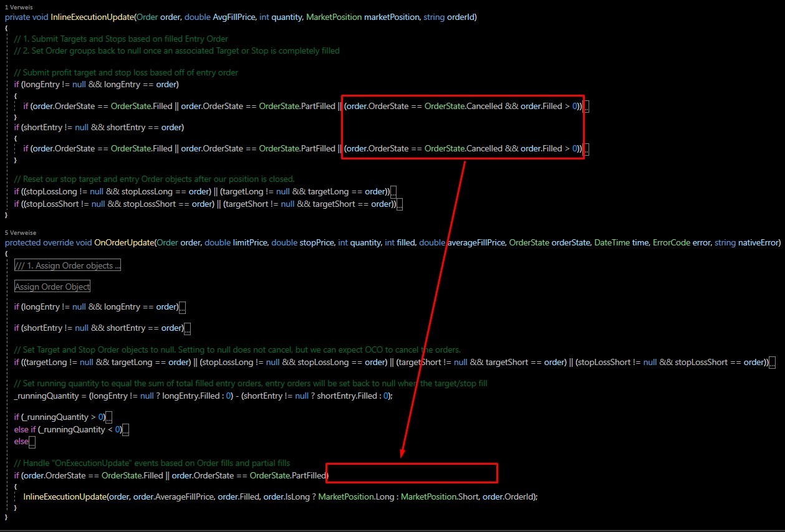Click the comment 'Submit profit target and stop loss based off of entry order'
Viewport: 785px width, 532px height.
(x=126, y=72)
